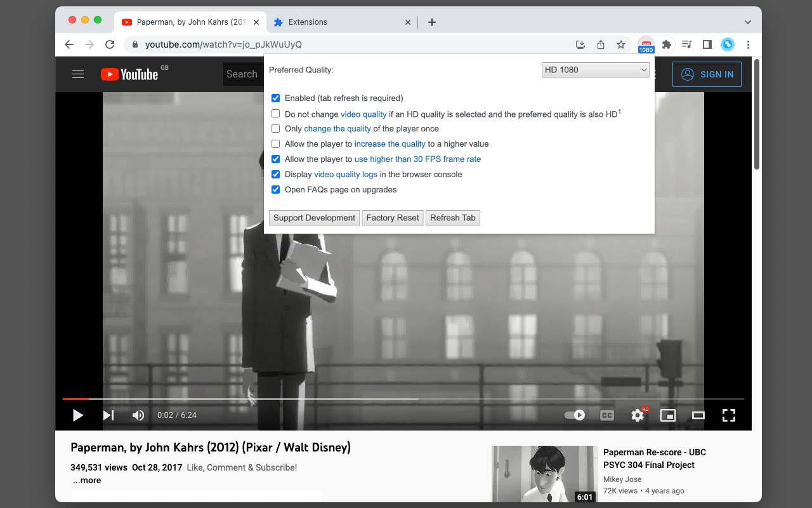Uncheck the Enabled (tab refresh is required) checkbox

pyautogui.click(x=275, y=98)
